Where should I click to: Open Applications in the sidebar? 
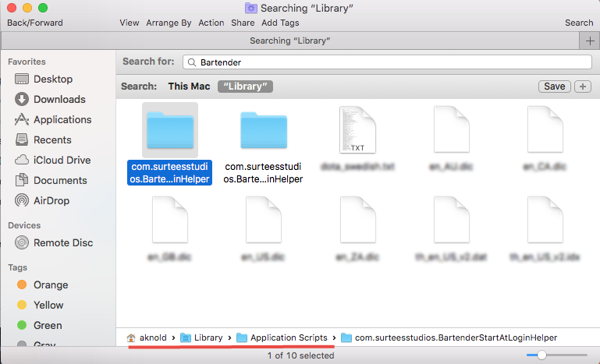pos(53,120)
